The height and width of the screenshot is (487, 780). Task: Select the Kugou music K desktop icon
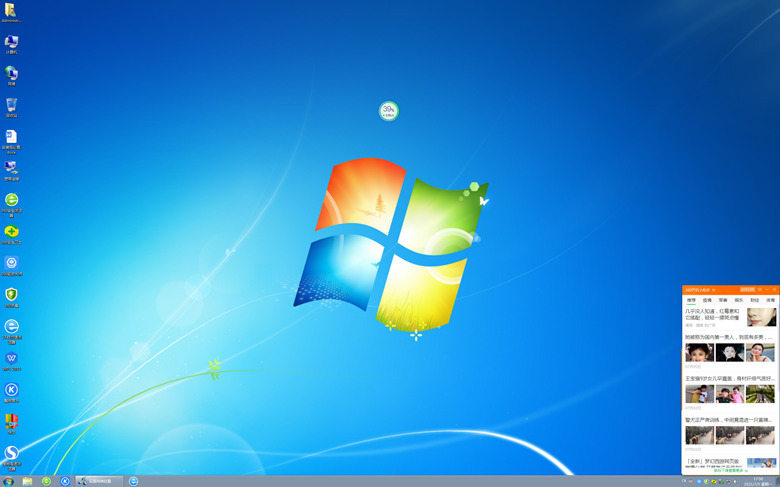point(11,392)
